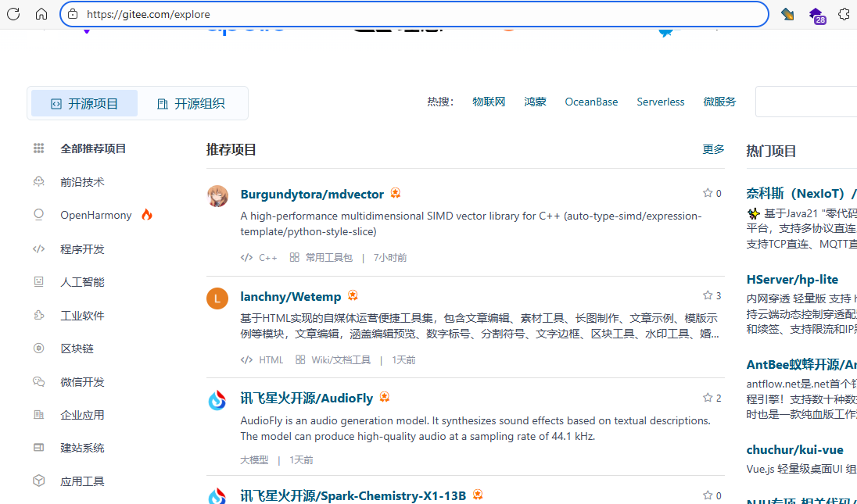Open 应用工具 category

(x=82, y=481)
